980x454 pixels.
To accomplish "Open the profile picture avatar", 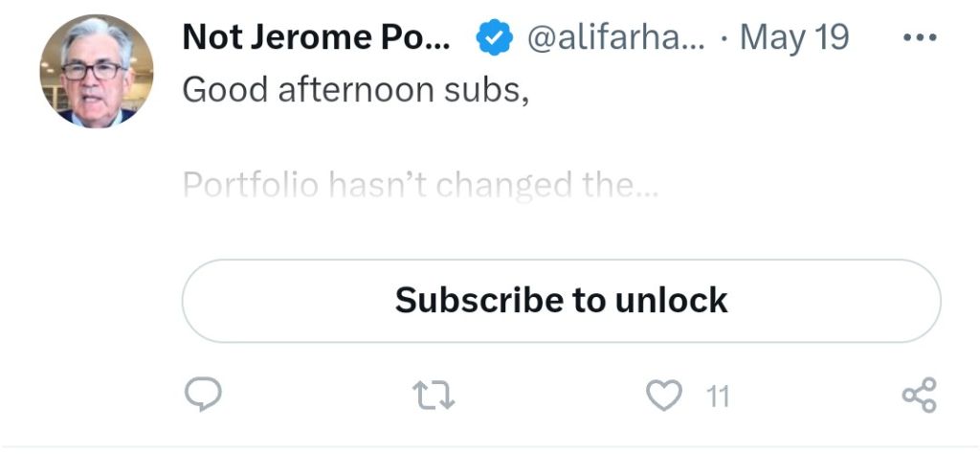I will (x=96, y=71).
